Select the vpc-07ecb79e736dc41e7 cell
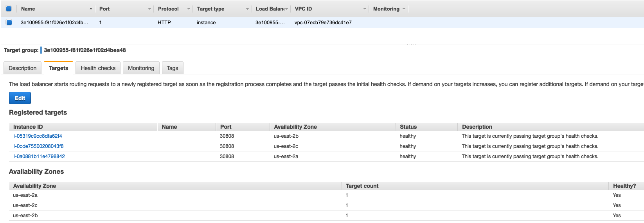 point(323,22)
